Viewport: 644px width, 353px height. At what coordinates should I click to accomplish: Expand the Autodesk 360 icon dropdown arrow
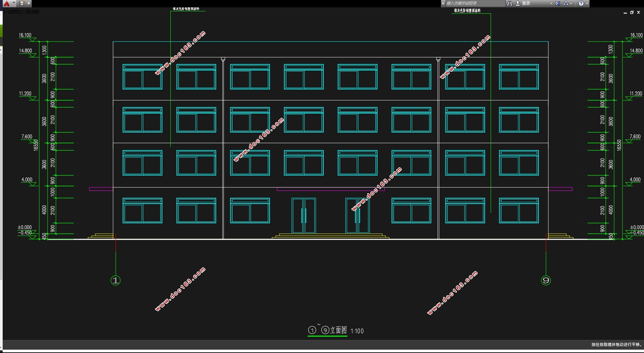tap(571, 3)
